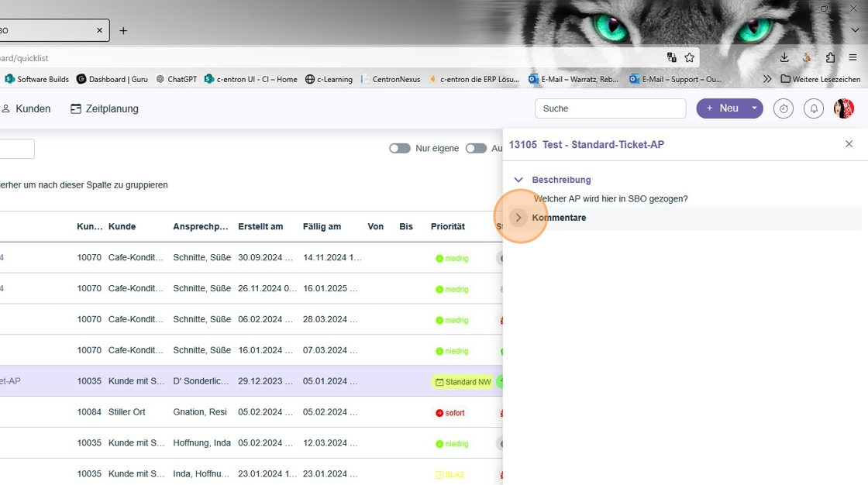
Task: Open the browser downloads icon
Action: coord(784,57)
